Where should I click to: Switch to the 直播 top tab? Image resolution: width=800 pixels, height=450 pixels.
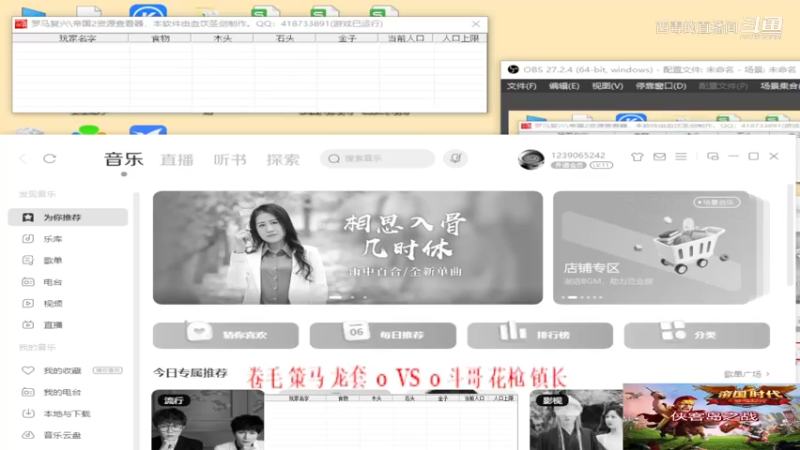click(x=177, y=159)
